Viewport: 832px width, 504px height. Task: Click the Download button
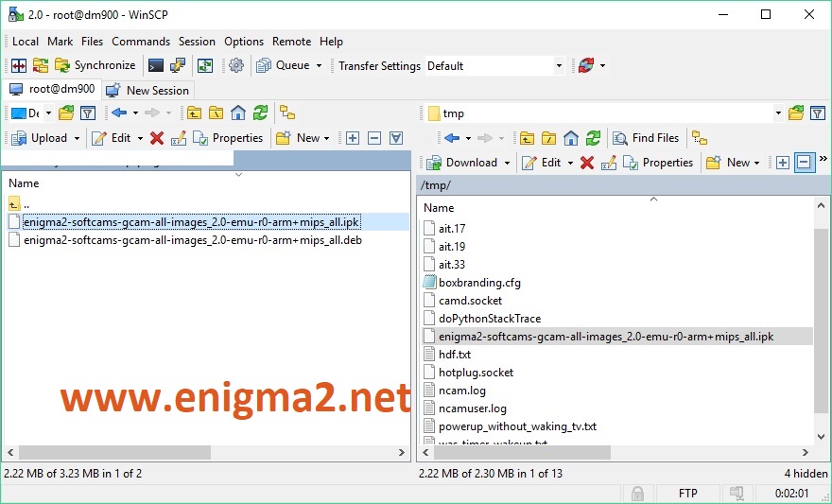coord(461,163)
